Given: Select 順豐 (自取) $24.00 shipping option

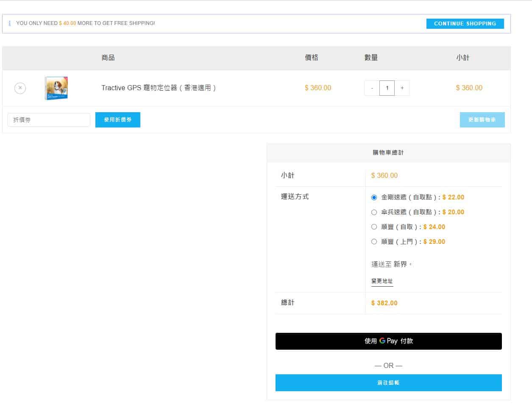Looking at the screenshot, I should 374,227.
